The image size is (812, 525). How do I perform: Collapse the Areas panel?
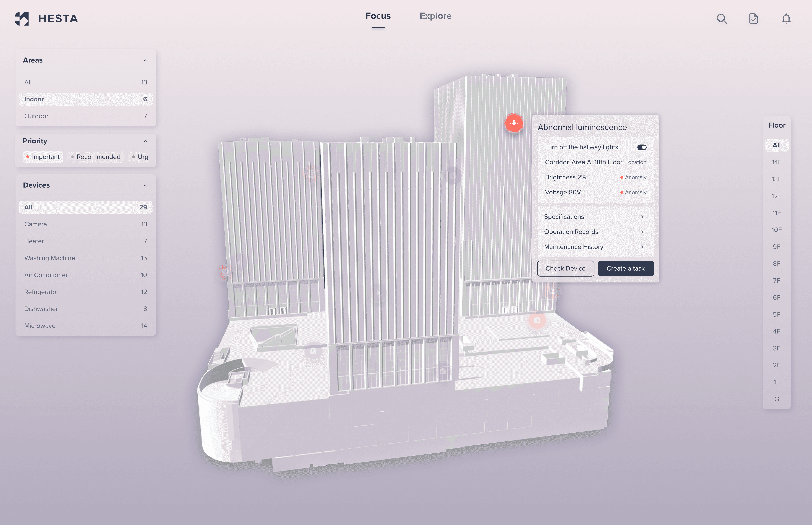145,60
